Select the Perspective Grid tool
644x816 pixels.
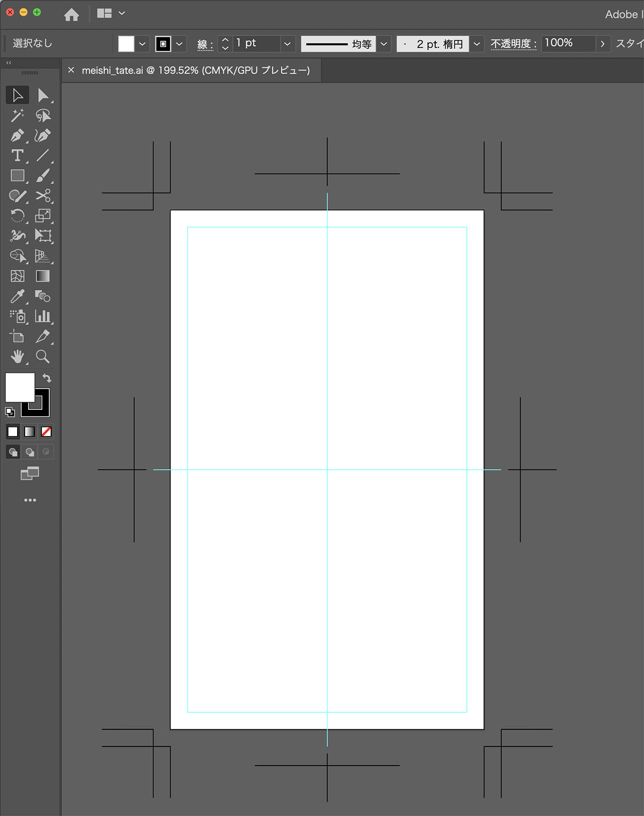(x=43, y=256)
